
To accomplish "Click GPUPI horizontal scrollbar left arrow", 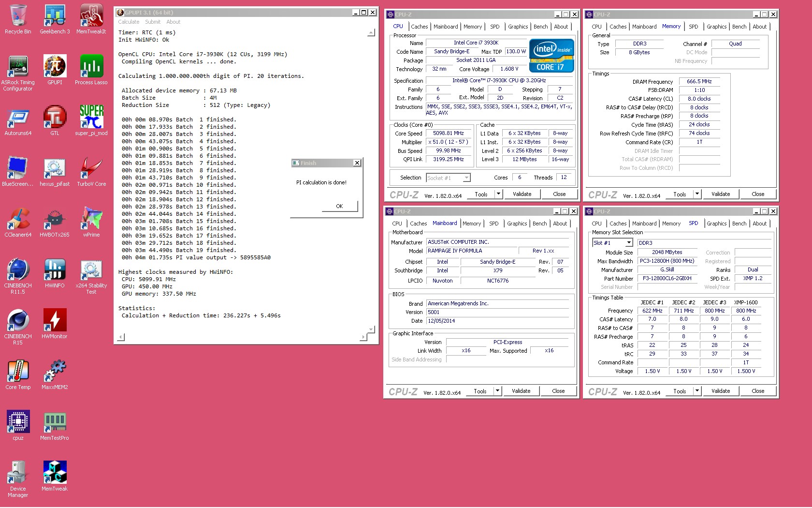I will pyautogui.click(x=121, y=337).
